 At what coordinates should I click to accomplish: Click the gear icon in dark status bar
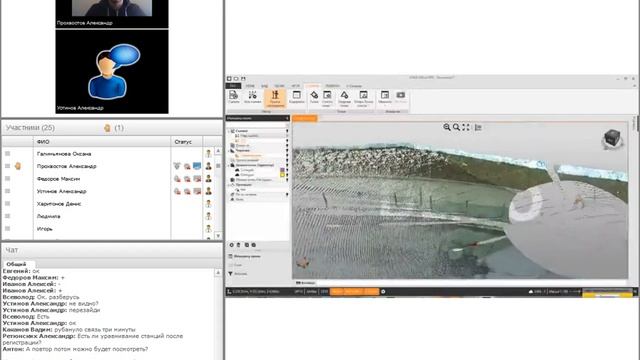383,291
